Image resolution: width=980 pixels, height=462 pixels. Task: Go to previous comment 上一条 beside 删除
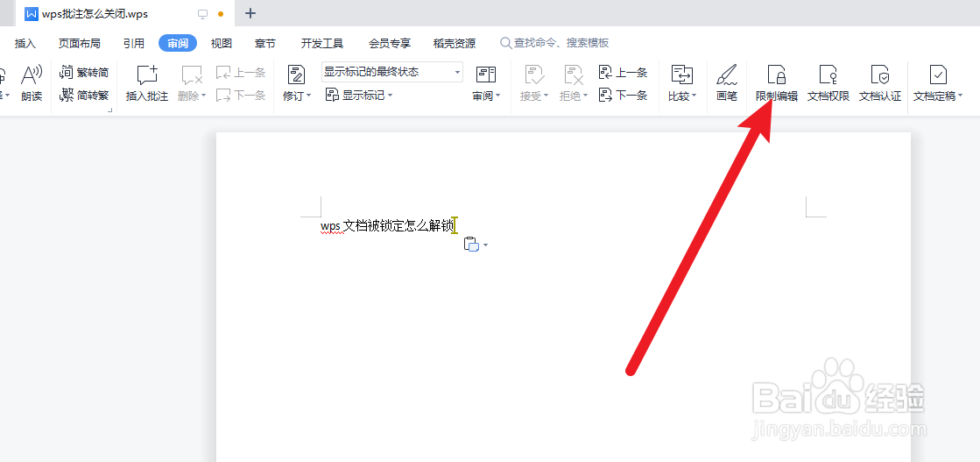pyautogui.click(x=241, y=73)
